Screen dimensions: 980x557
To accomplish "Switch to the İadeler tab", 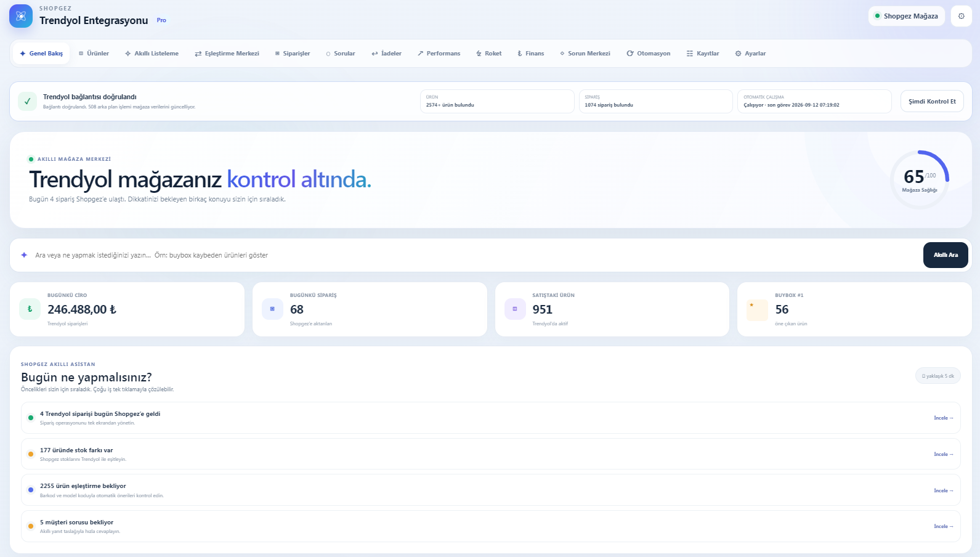I will pyautogui.click(x=386, y=54).
